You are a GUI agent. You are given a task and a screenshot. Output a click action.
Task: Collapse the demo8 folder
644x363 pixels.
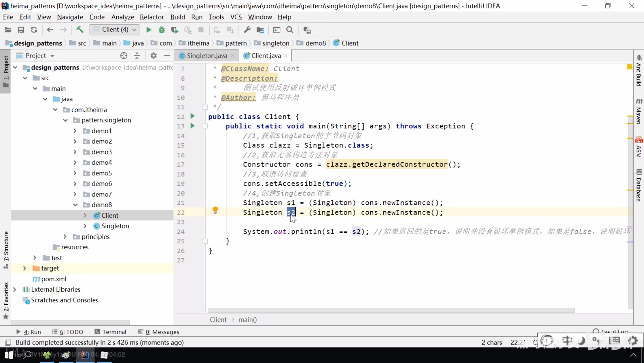point(75,205)
